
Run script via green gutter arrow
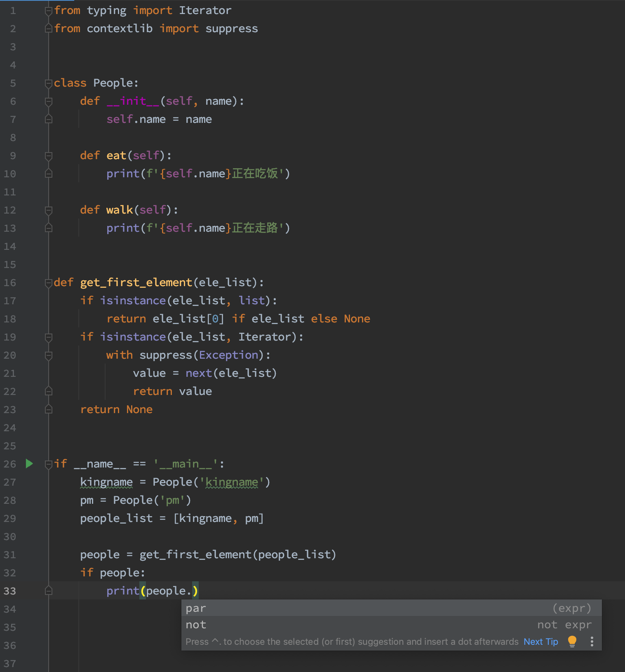29,464
